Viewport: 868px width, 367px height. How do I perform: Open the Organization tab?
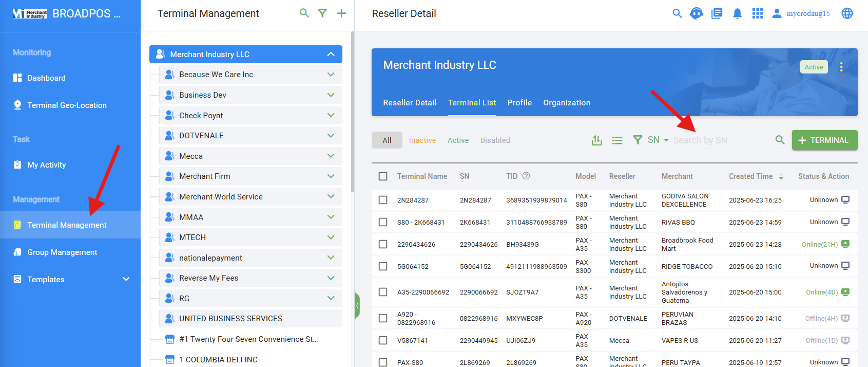click(567, 102)
